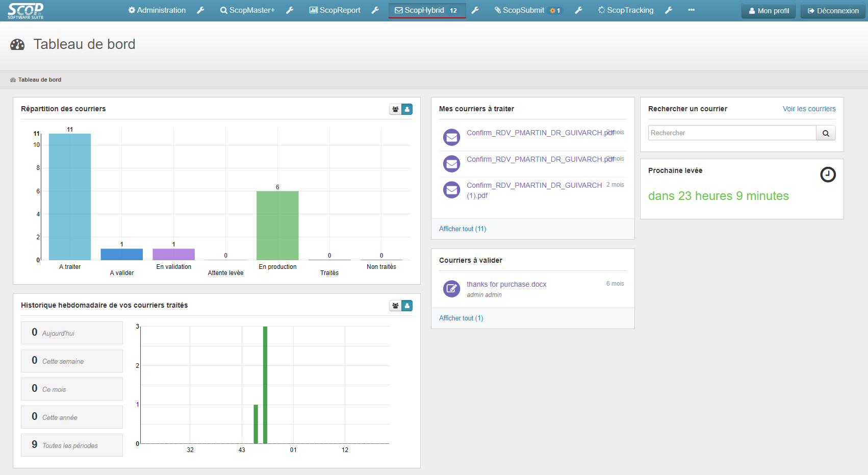Screen dimensions: 868x475
Task: Open the ScopSubmit menu
Action: tap(519, 10)
